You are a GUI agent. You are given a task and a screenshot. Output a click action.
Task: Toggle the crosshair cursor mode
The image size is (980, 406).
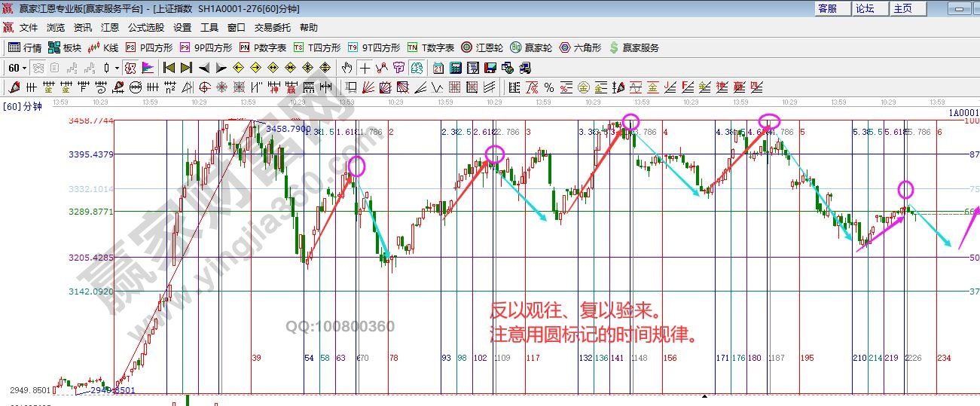point(365,68)
